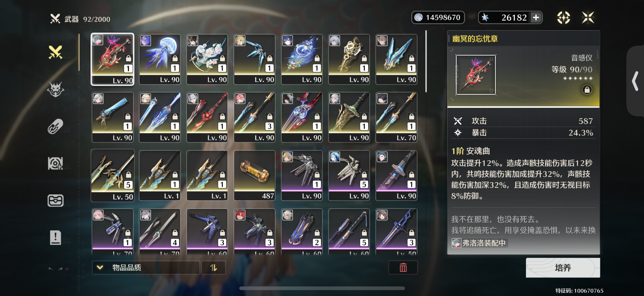Open the treasure chest category icon
This screenshot has height=296, width=644.
click(55, 200)
